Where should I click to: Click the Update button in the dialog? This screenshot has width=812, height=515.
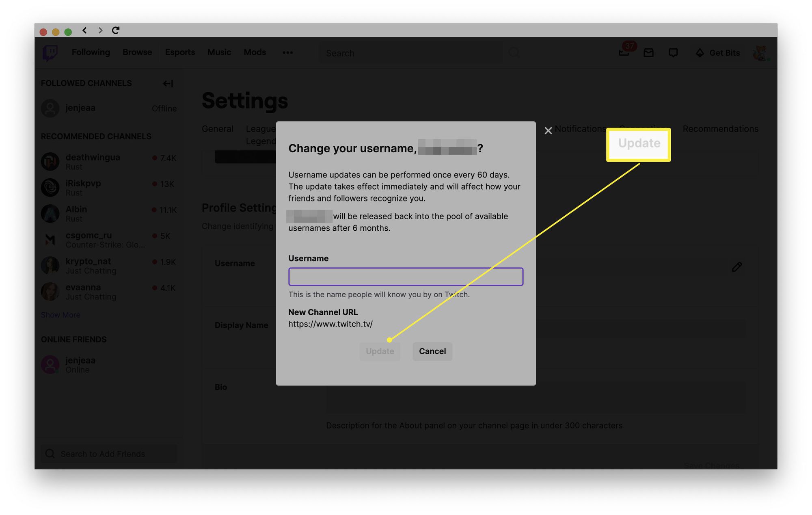point(380,351)
